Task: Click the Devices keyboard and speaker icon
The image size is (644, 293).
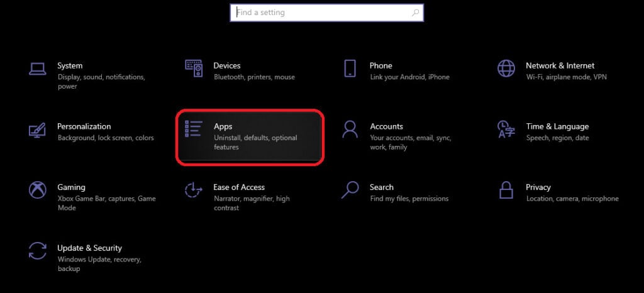Action: 194,69
